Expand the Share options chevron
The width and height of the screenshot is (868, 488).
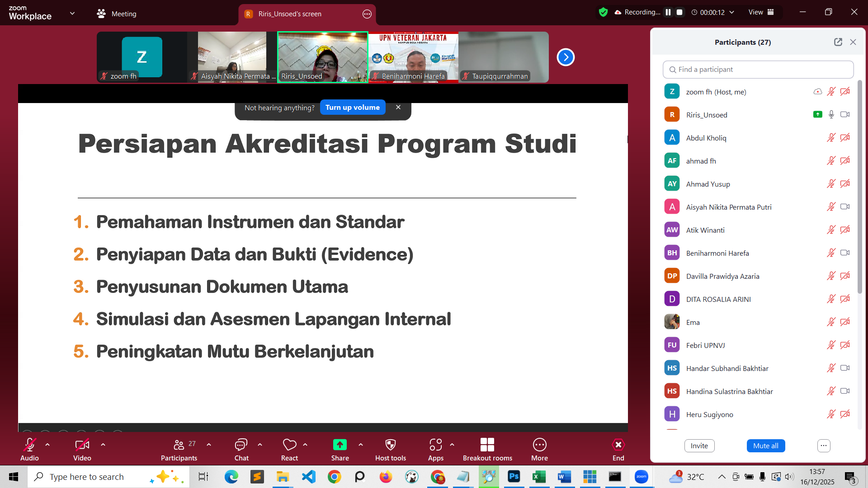click(x=361, y=445)
